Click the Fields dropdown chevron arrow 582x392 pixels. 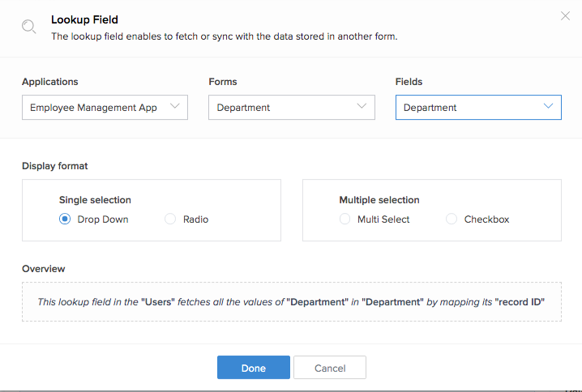pyautogui.click(x=549, y=106)
